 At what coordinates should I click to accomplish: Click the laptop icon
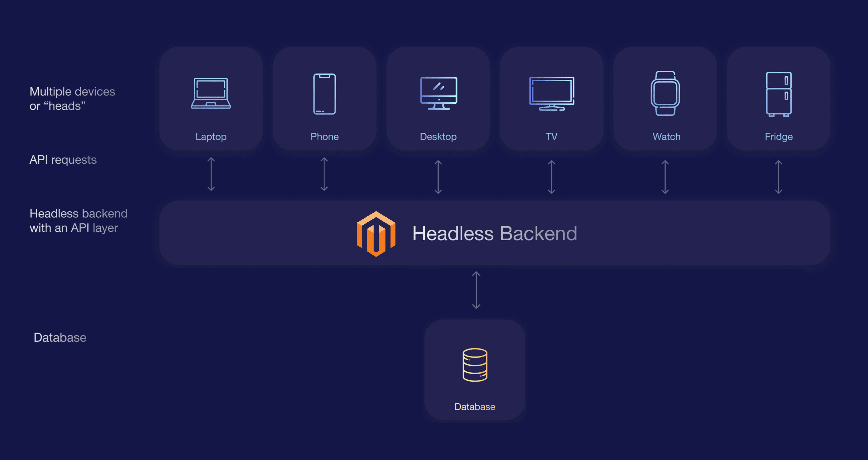pyautogui.click(x=211, y=93)
